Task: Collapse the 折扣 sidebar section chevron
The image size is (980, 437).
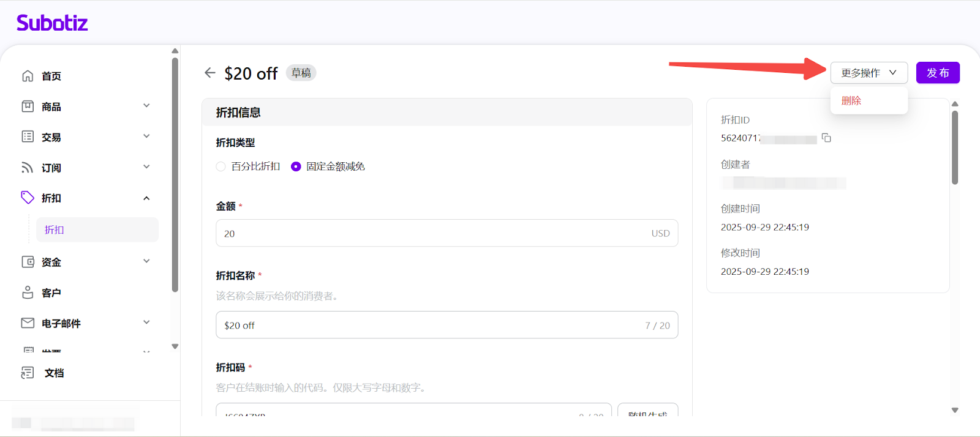Action: [x=146, y=198]
